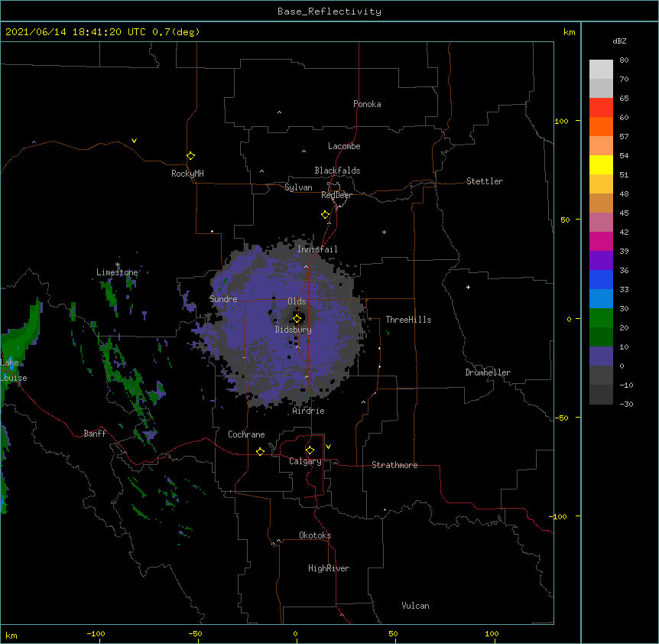Click the 80 dBZ legend value
659x644 pixels.
624,60
